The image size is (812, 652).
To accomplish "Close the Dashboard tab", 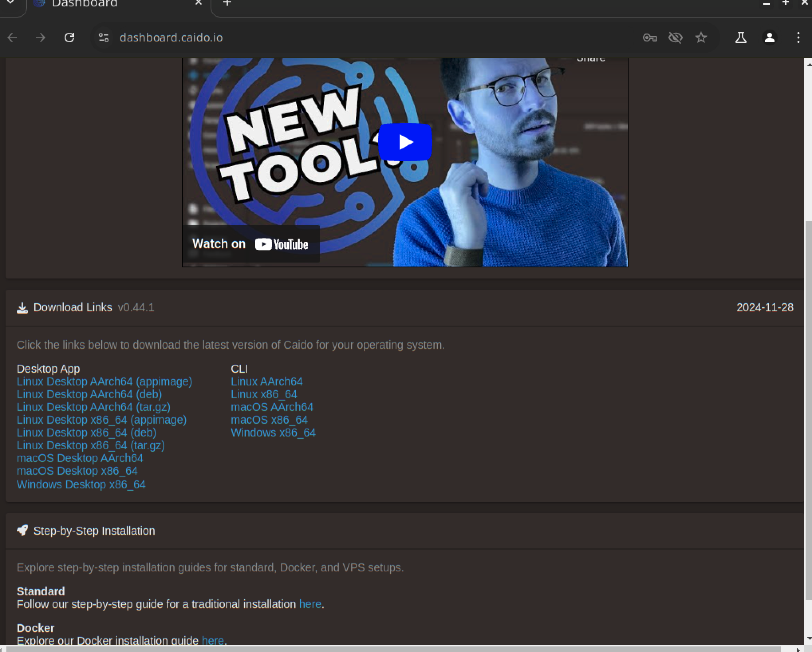I will (x=198, y=3).
